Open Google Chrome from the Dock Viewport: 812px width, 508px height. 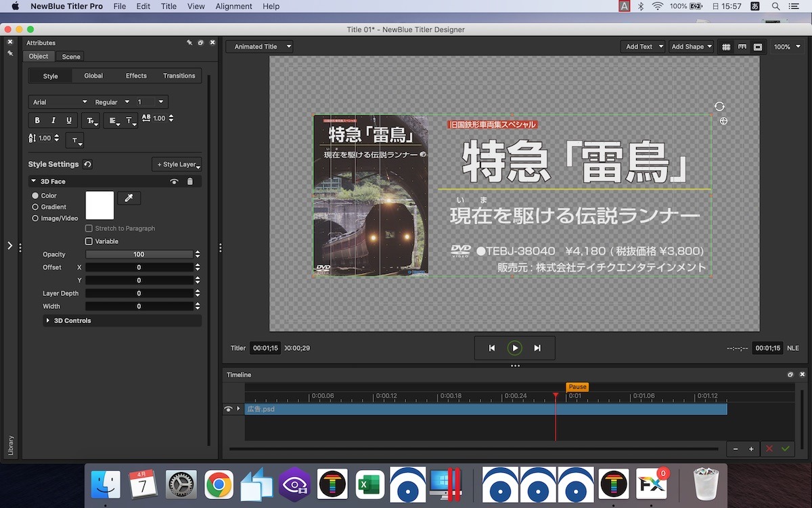tap(219, 484)
